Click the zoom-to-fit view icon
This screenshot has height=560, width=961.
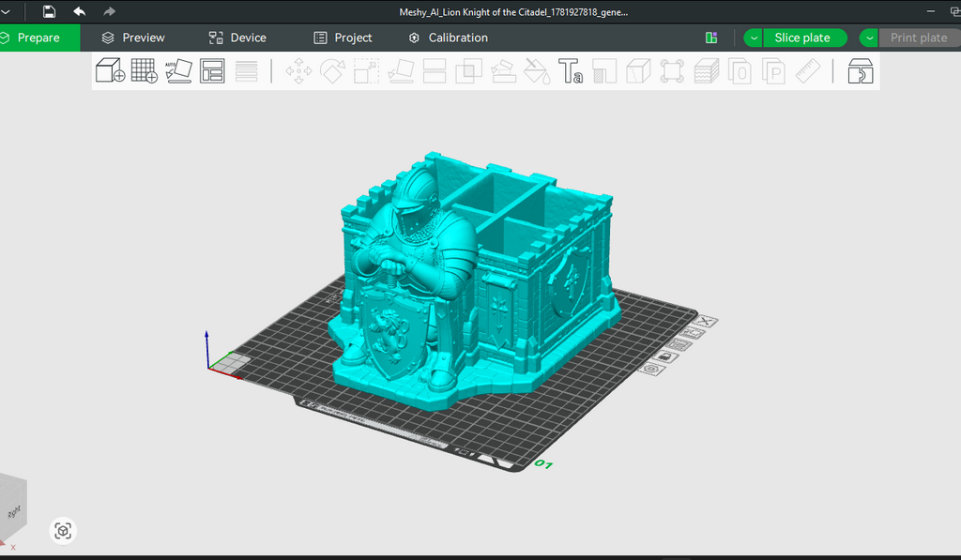pyautogui.click(x=63, y=531)
